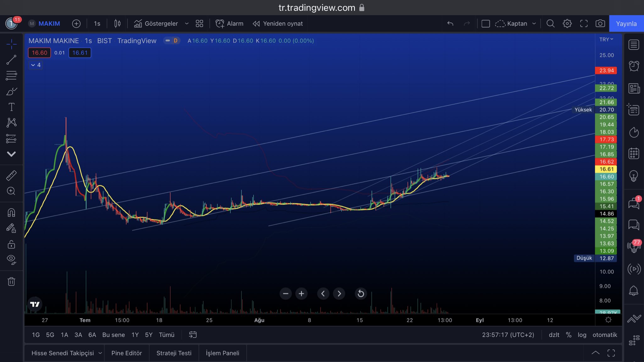The image size is (644, 362).
Task: Expand the favorite indicators dropdown arrow
Action: pos(186,24)
